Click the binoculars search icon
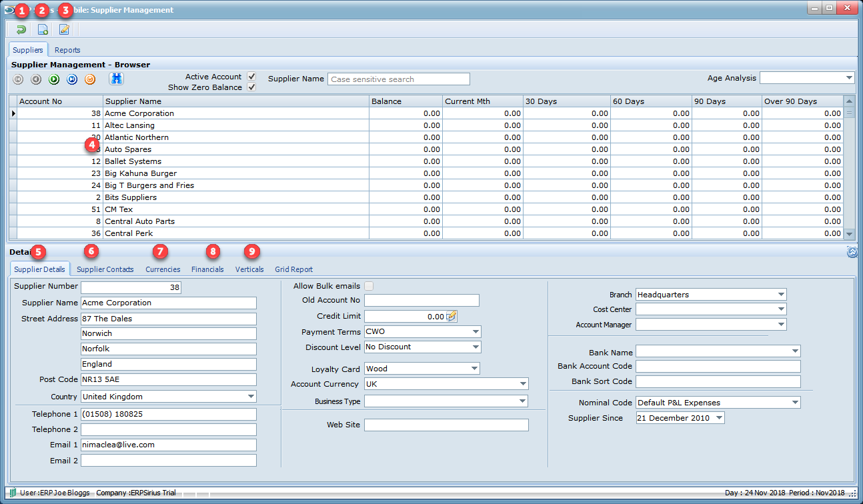This screenshot has height=504, width=863. [117, 79]
